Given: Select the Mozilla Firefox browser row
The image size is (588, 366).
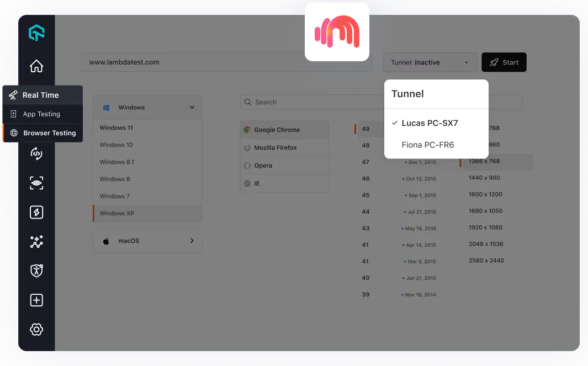Looking at the screenshot, I should 285,148.
